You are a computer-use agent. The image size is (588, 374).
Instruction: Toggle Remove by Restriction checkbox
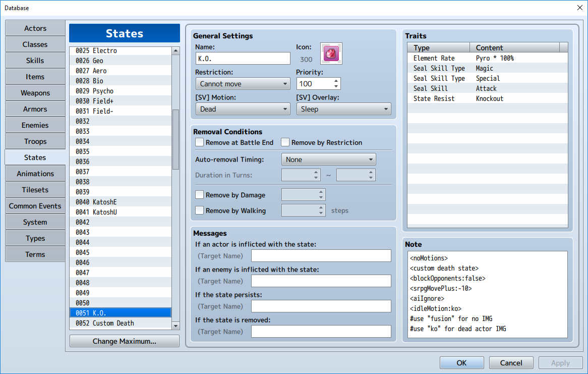285,142
